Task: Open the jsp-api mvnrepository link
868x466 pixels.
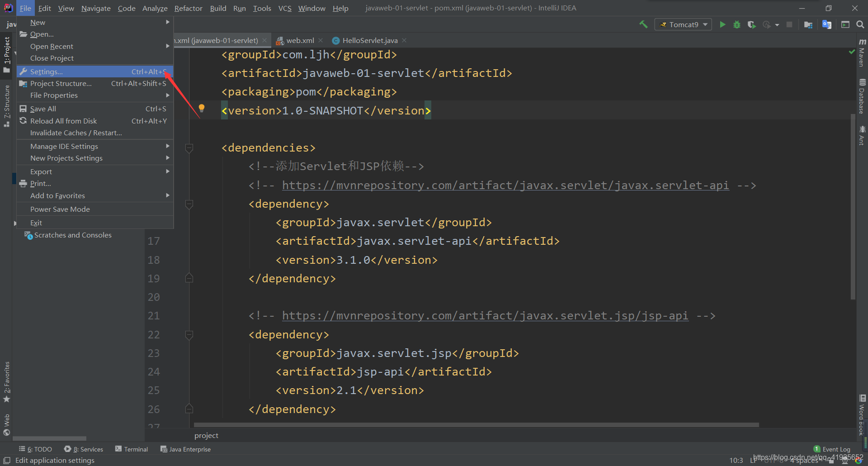Action: pos(485,315)
